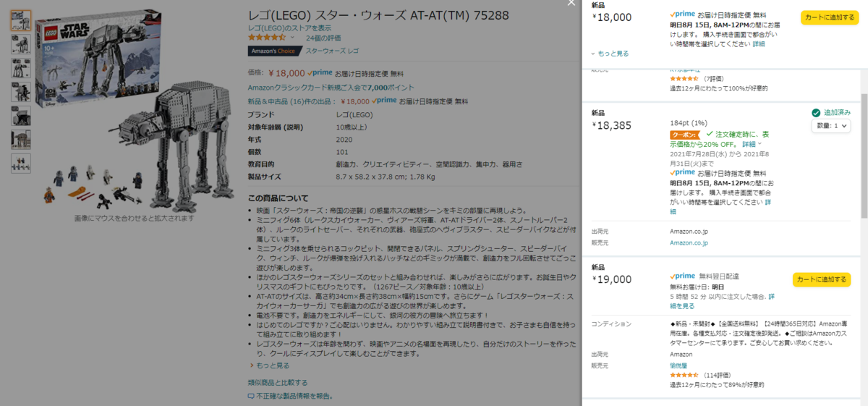Click the prime logo in the ¥18,000 side-panel offer
Screen dimensions: 868x406
[682, 14]
